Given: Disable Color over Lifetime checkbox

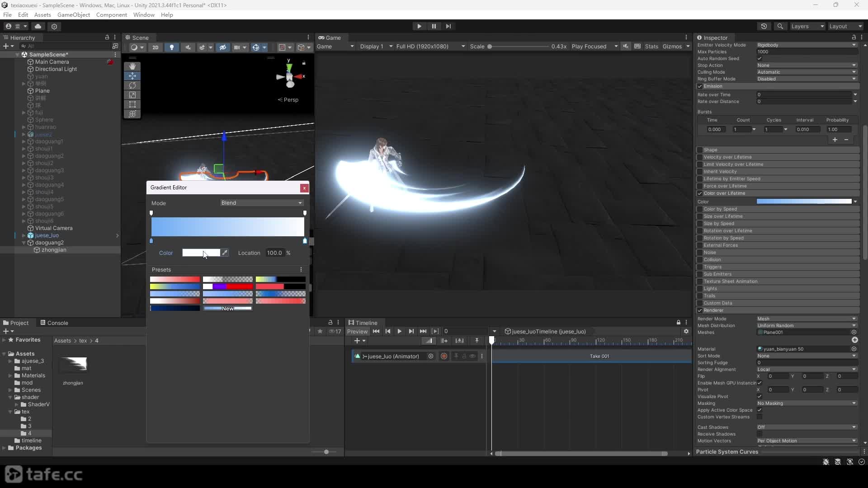Looking at the screenshot, I should [x=700, y=193].
